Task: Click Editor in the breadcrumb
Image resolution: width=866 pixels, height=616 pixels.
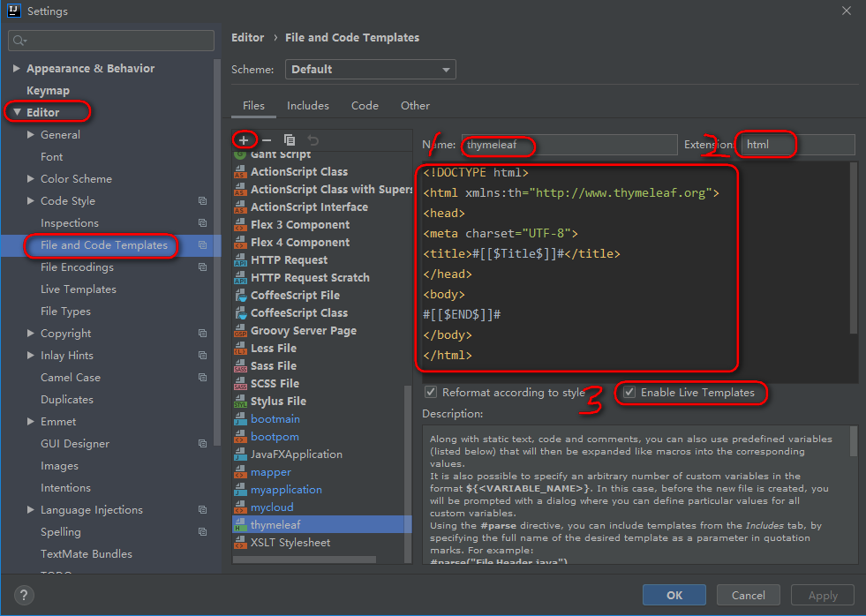Action: tap(247, 38)
